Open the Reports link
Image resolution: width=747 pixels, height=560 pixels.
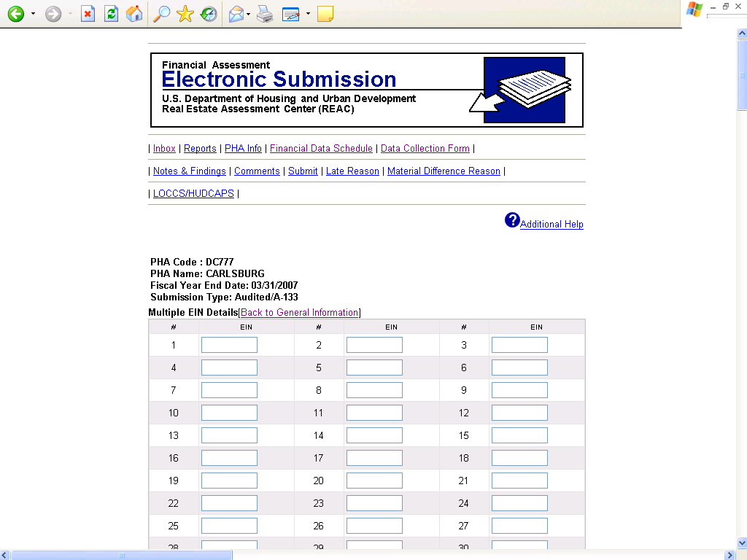(x=200, y=149)
